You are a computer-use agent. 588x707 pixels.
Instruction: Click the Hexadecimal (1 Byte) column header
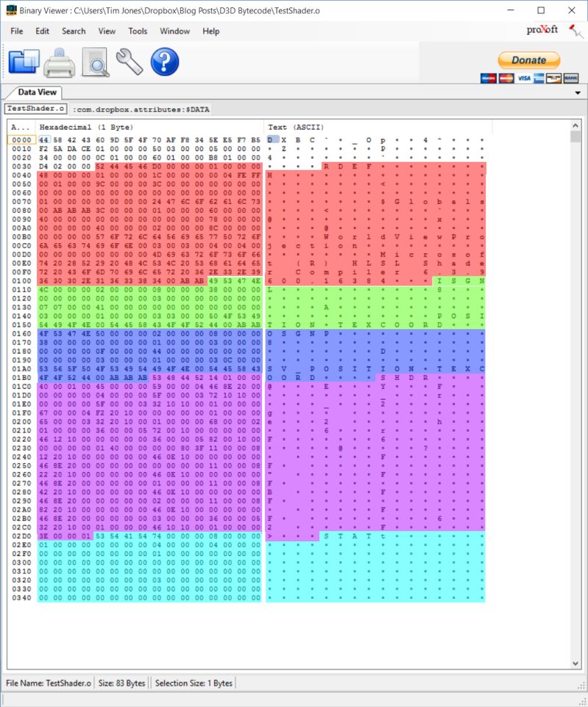(150, 127)
